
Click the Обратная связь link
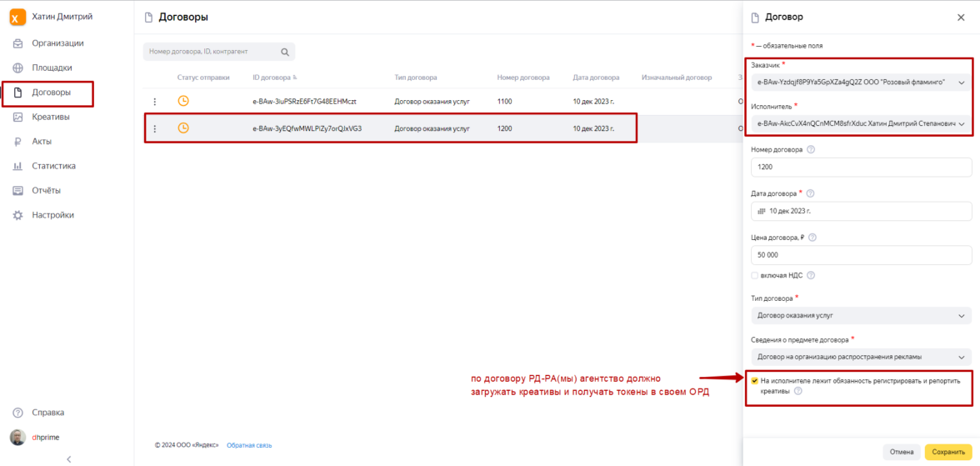pos(248,445)
